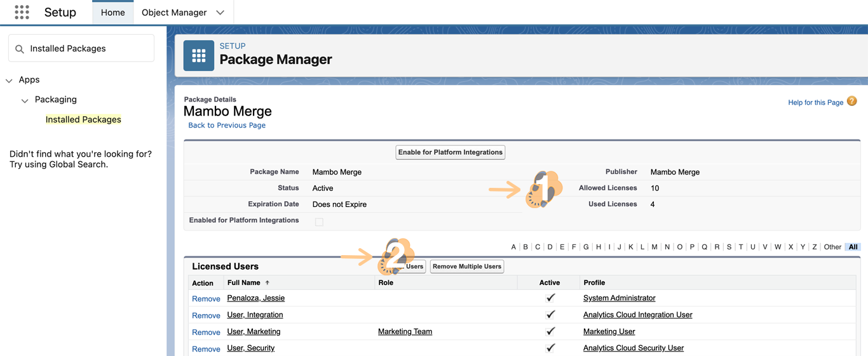Click the Remove Multiple Users button

click(x=466, y=267)
